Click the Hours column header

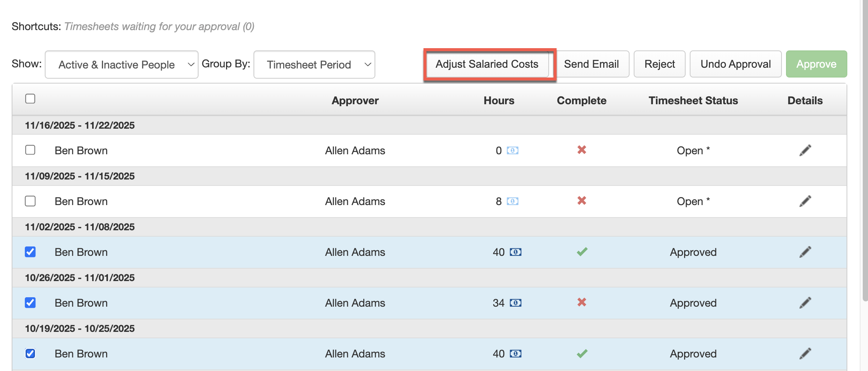pyautogui.click(x=499, y=100)
